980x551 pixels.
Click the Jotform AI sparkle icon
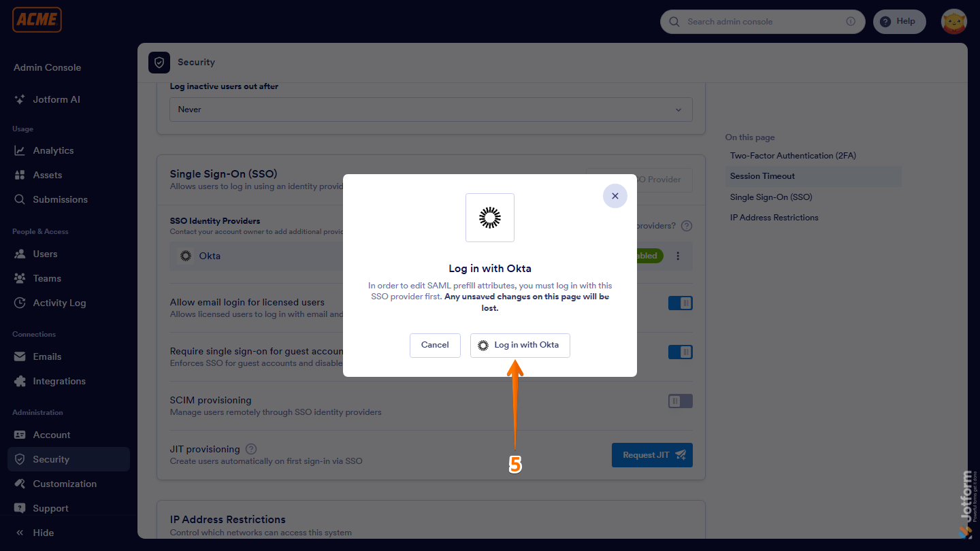click(x=20, y=99)
